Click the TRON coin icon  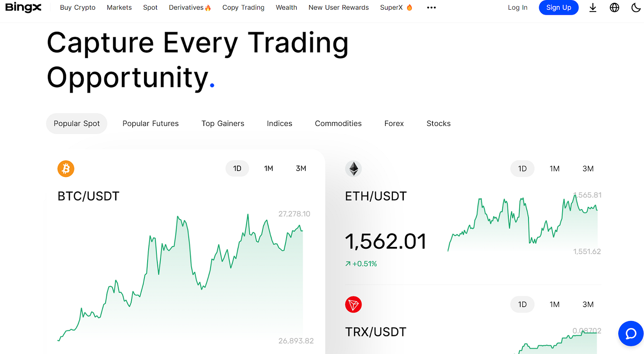point(353,304)
